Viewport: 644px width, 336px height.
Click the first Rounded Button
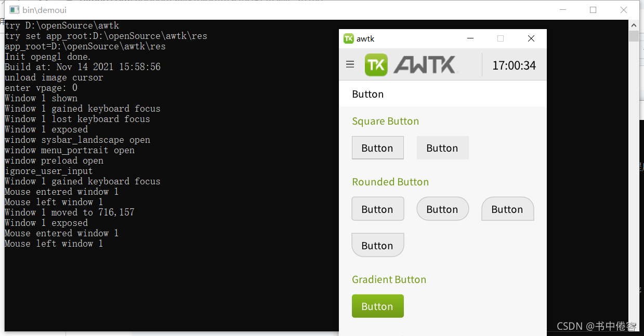[x=378, y=209]
